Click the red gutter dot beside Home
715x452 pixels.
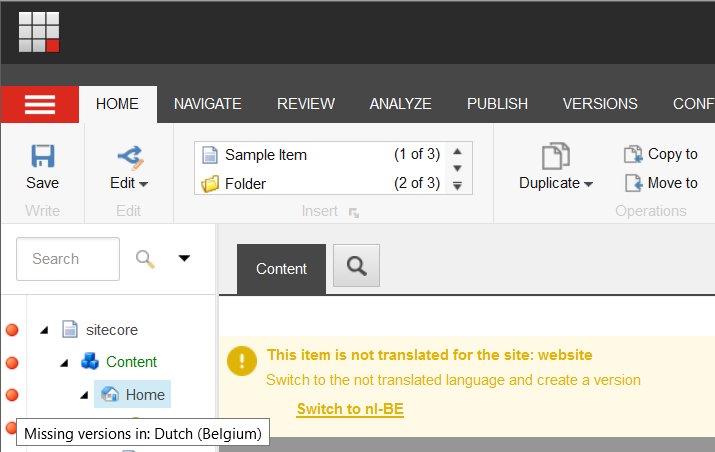12,395
